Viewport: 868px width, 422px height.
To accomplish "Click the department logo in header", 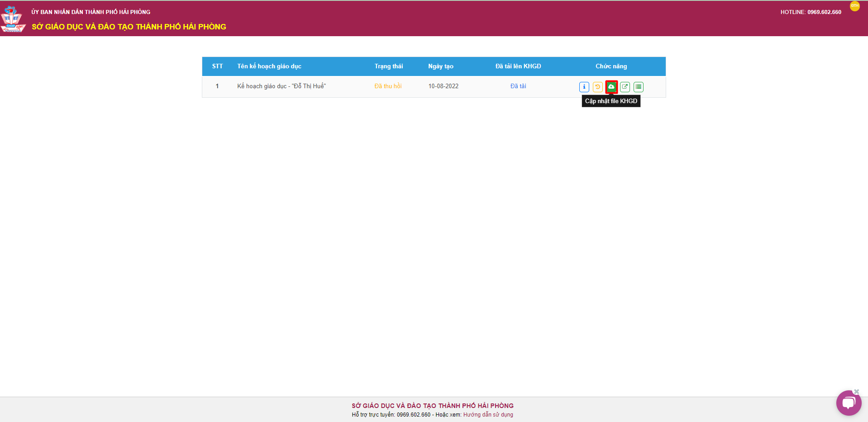I will [12, 19].
